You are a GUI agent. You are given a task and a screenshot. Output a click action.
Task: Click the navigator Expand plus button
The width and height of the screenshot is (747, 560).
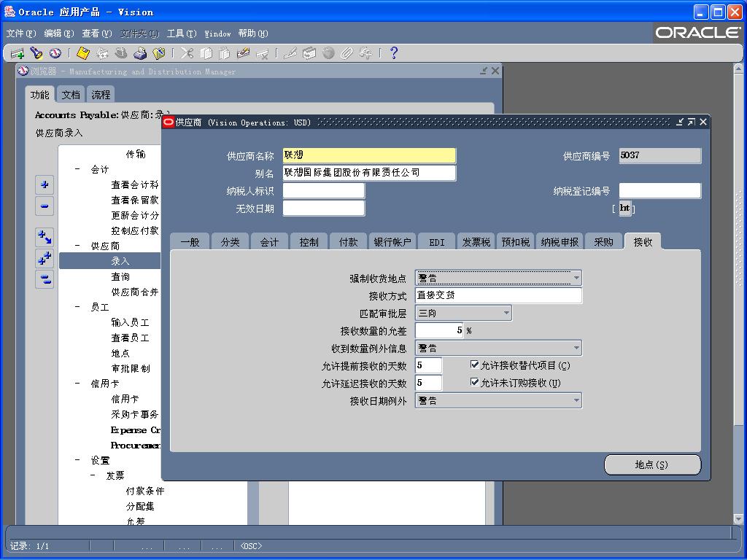44,184
